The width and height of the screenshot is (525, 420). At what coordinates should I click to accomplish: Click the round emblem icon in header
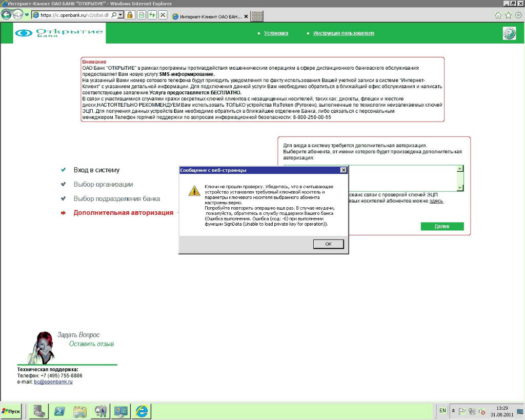point(509,33)
